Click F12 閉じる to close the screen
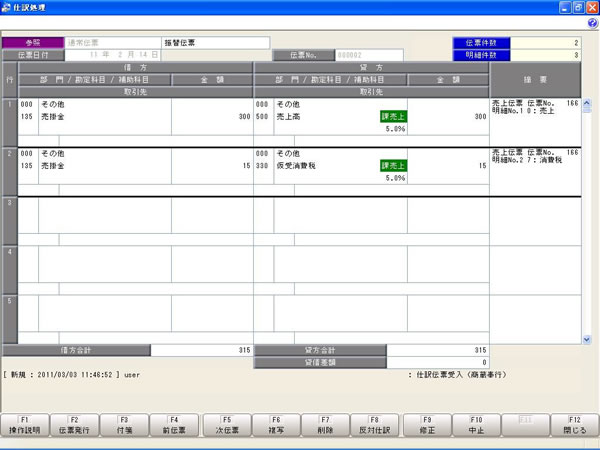Image resolution: width=600 pixels, height=450 pixels. click(575, 425)
